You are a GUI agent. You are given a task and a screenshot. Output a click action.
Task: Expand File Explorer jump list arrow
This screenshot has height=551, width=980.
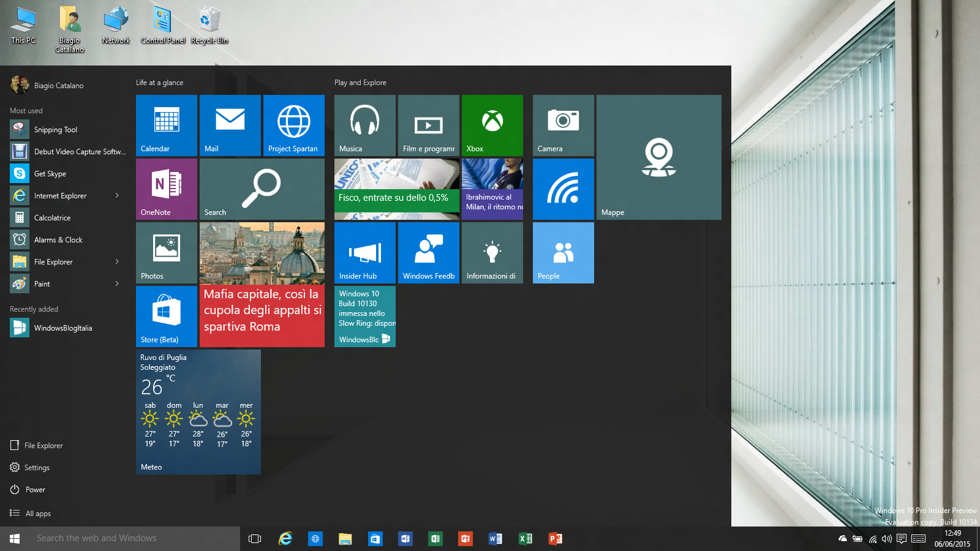pos(117,262)
